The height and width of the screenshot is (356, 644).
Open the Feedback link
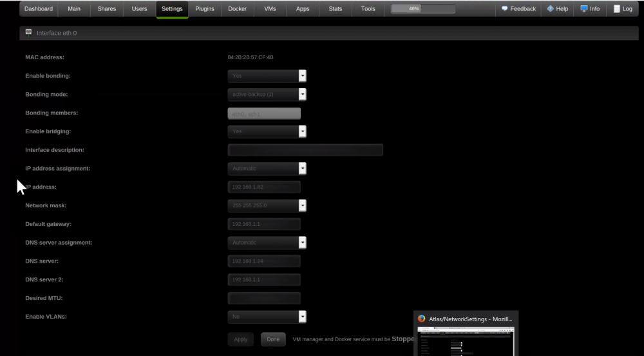[523, 8]
